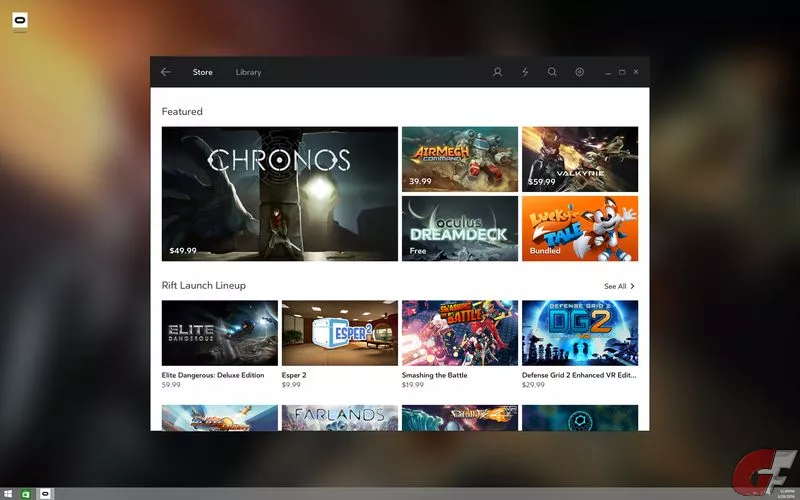The width and height of the screenshot is (800, 500).
Task: Open the Oculus desktop shortcut icon
Action: click(21, 21)
